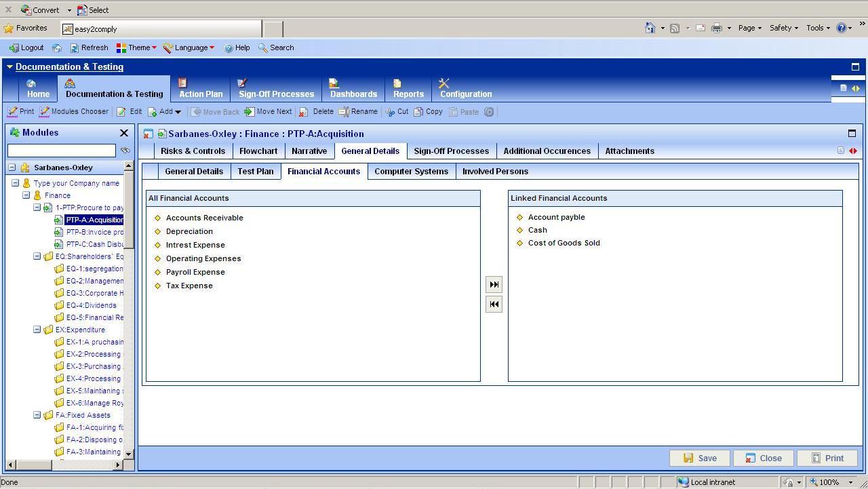Click the Modules search input field
This screenshot has height=489, width=868.
62,151
